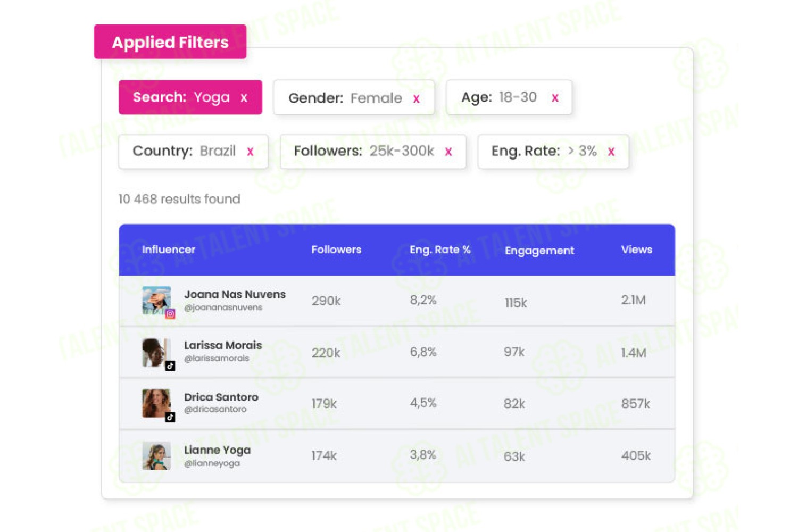Click views value 1.4M
The height and width of the screenshot is (532, 798).
(634, 353)
